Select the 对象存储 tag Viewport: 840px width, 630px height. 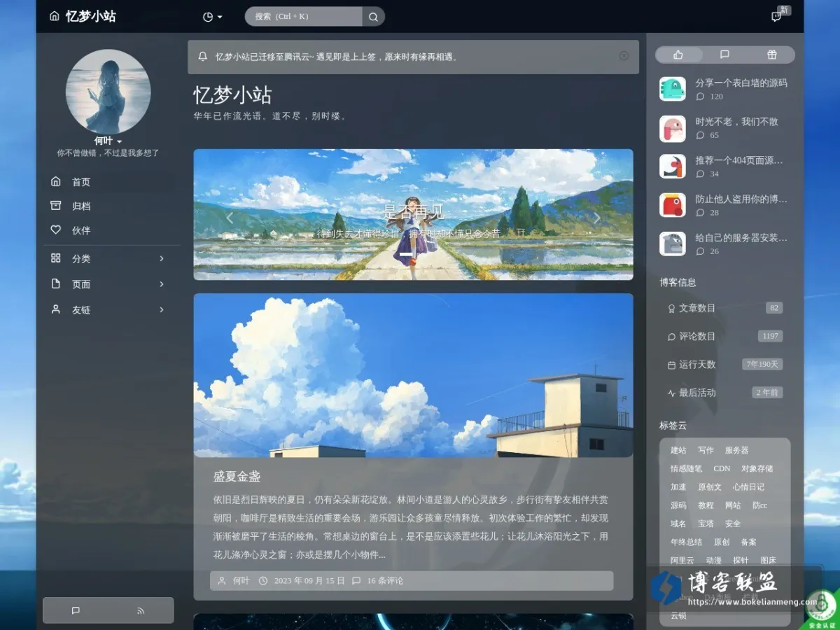point(757,468)
